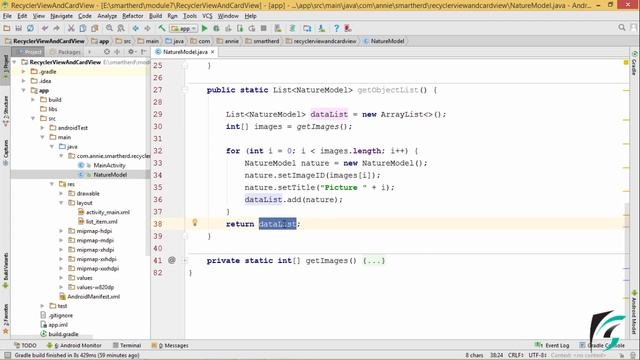Click the Find magnifier icon

point(109,28)
